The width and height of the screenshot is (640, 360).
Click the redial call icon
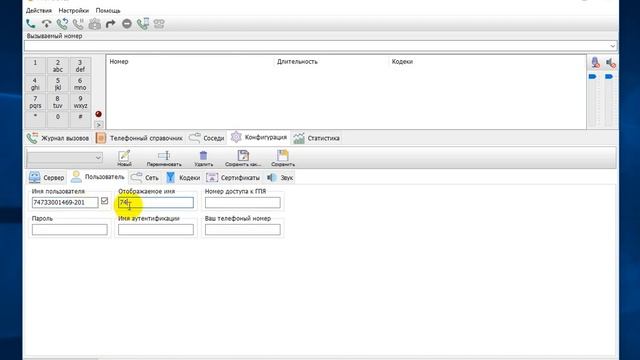62,24
